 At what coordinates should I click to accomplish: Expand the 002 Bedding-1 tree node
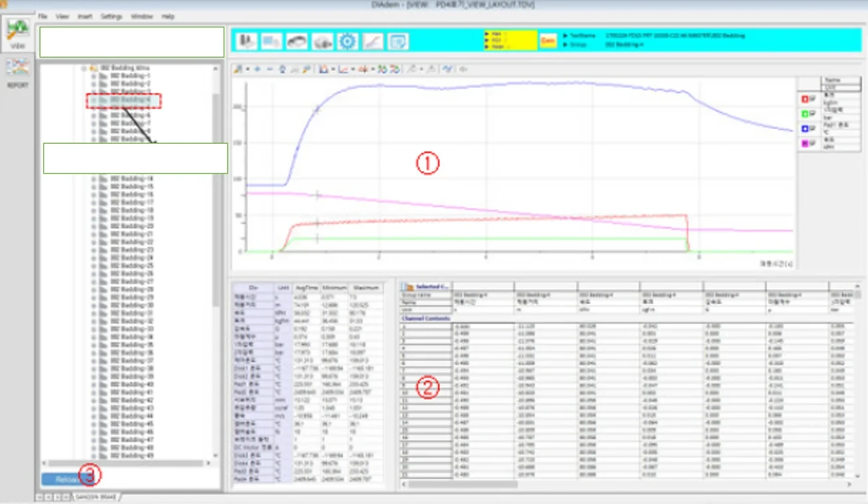pyautogui.click(x=94, y=76)
